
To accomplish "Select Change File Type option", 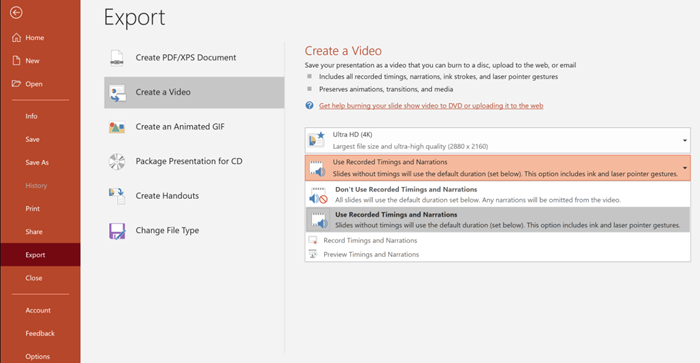I will [194, 231].
